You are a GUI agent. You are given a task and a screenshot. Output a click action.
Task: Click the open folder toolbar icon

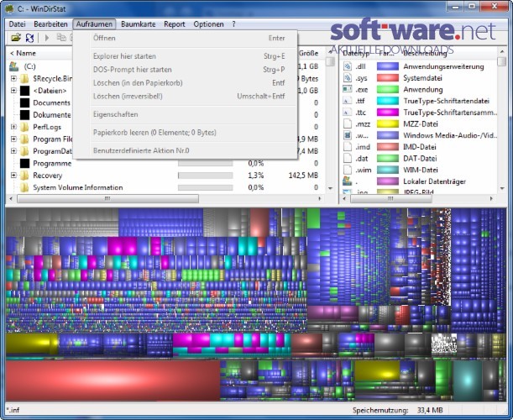click(16, 38)
